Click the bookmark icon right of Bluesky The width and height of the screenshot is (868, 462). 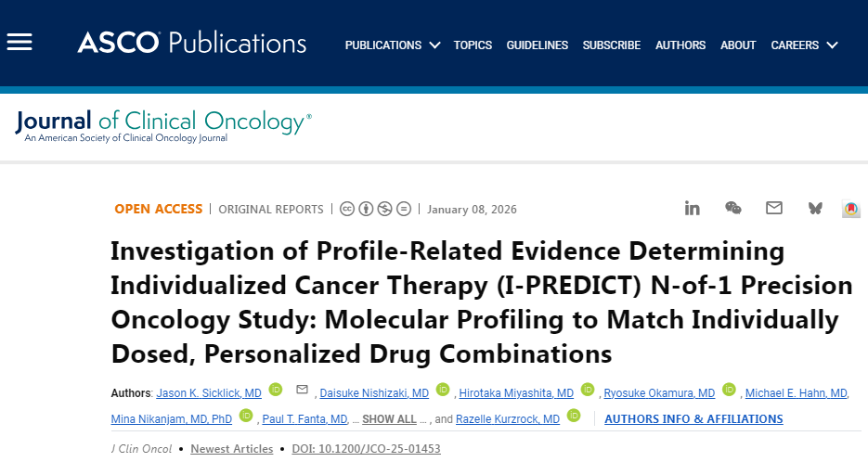coord(851,209)
